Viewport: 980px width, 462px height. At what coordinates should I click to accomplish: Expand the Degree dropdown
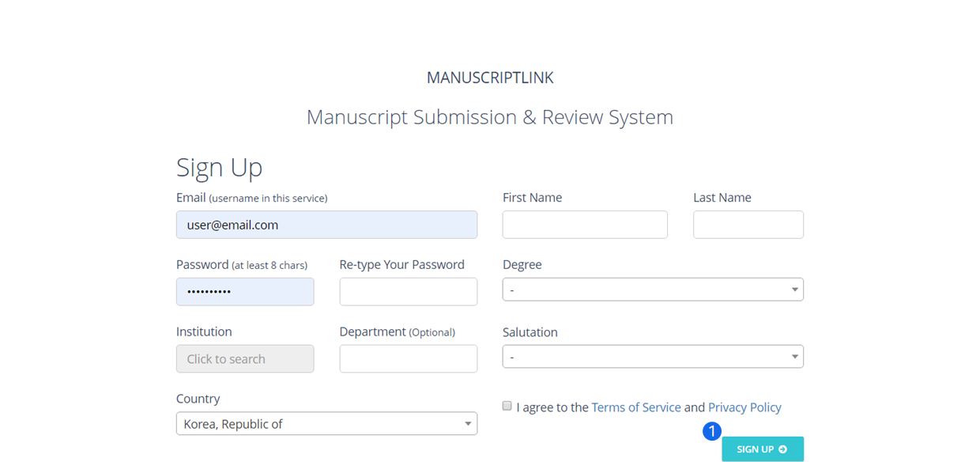click(x=653, y=290)
